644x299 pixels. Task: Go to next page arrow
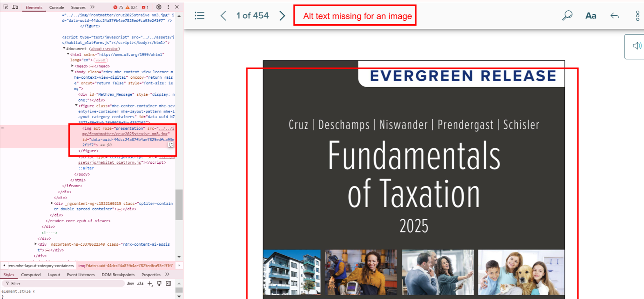(282, 16)
